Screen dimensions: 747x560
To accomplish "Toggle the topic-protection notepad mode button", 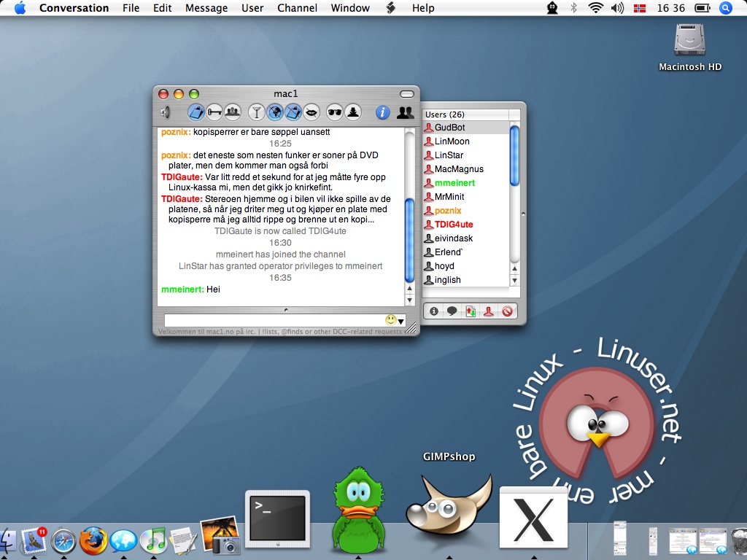I will point(196,112).
